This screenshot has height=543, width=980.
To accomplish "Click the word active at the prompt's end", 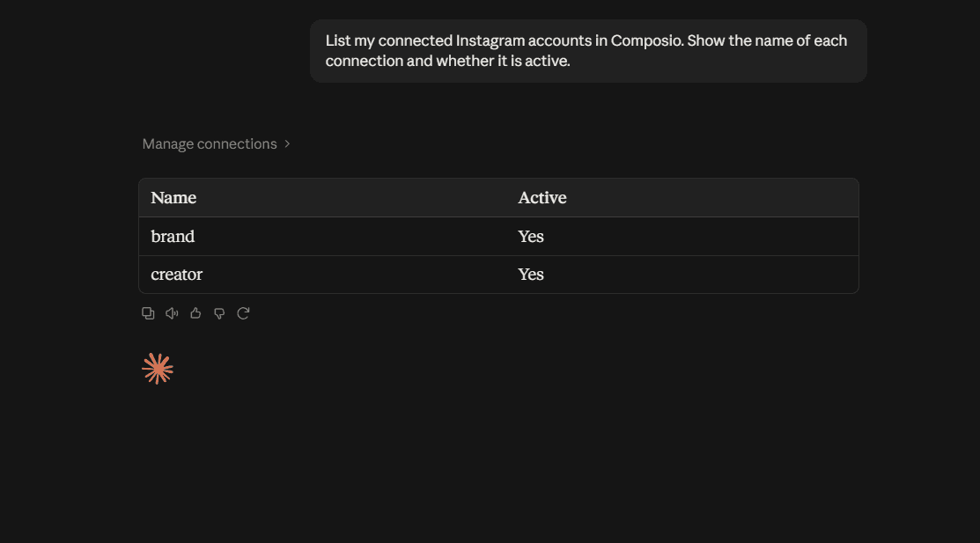I will (x=548, y=61).
